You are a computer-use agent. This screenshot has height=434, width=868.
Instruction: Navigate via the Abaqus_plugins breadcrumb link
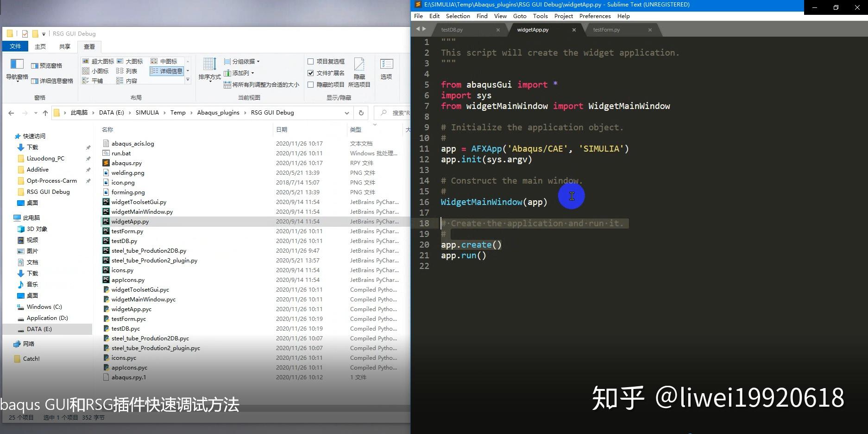[218, 112]
